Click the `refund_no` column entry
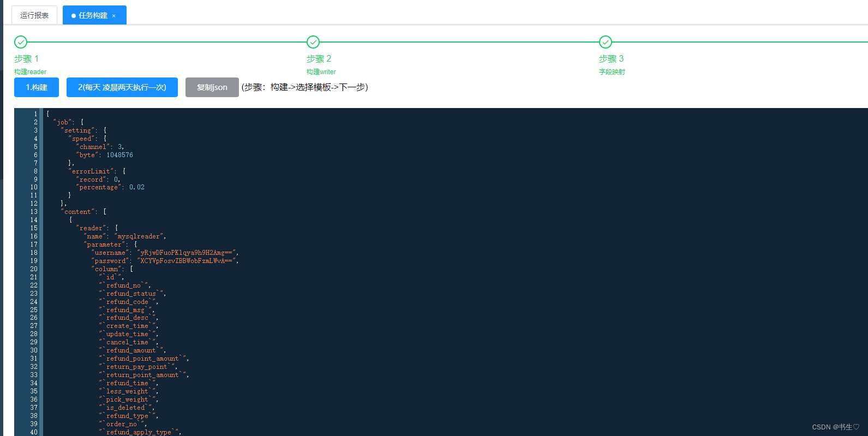This screenshot has height=436, width=868. tap(124, 285)
